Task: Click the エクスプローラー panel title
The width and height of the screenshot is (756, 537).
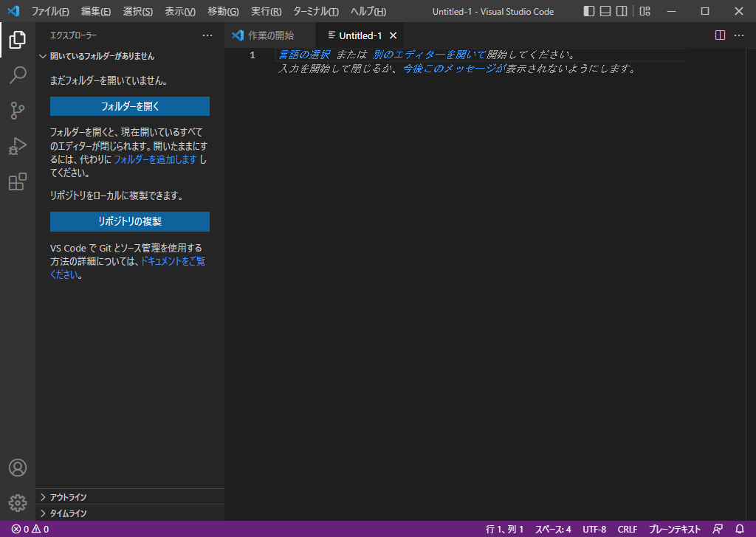Action: click(73, 35)
